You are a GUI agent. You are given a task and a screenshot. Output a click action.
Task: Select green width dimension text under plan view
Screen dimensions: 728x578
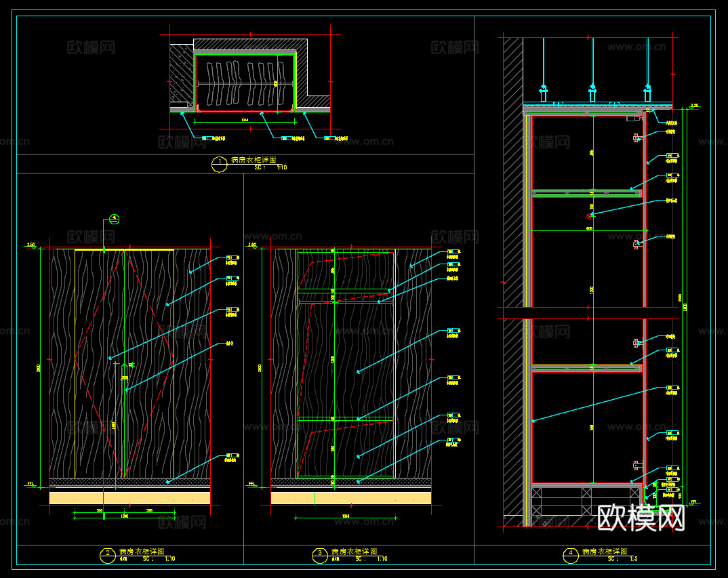click(245, 120)
